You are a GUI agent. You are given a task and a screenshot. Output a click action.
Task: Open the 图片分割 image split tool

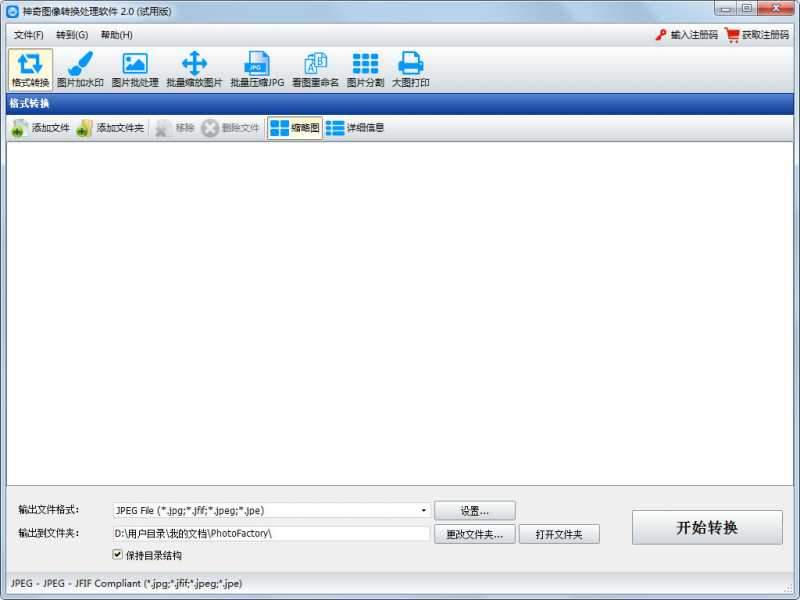[365, 69]
